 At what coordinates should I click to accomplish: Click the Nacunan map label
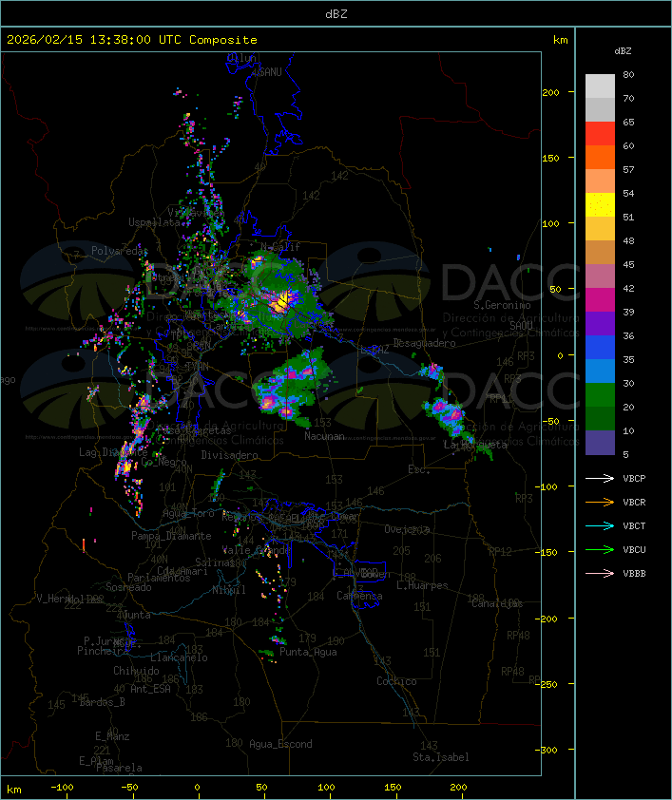(x=324, y=436)
